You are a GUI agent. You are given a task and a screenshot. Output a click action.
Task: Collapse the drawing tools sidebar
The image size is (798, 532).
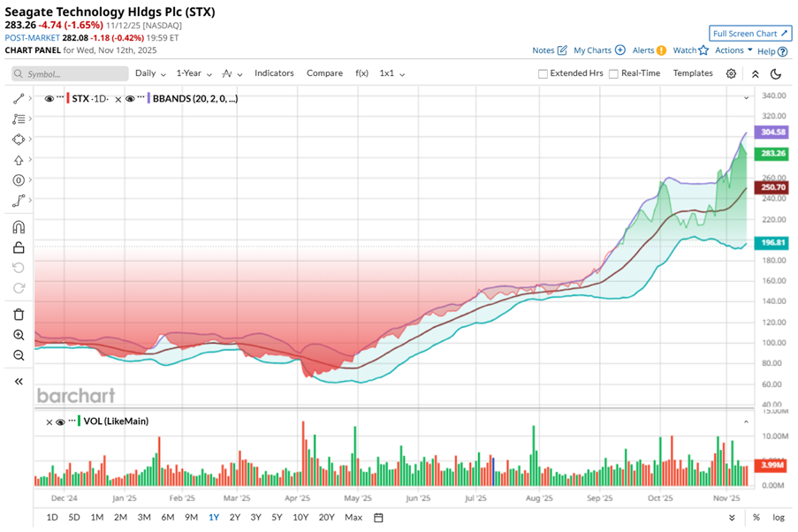(19, 381)
